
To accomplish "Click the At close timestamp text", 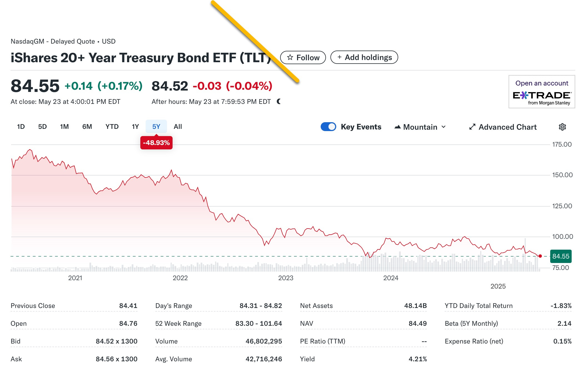I will tap(65, 102).
